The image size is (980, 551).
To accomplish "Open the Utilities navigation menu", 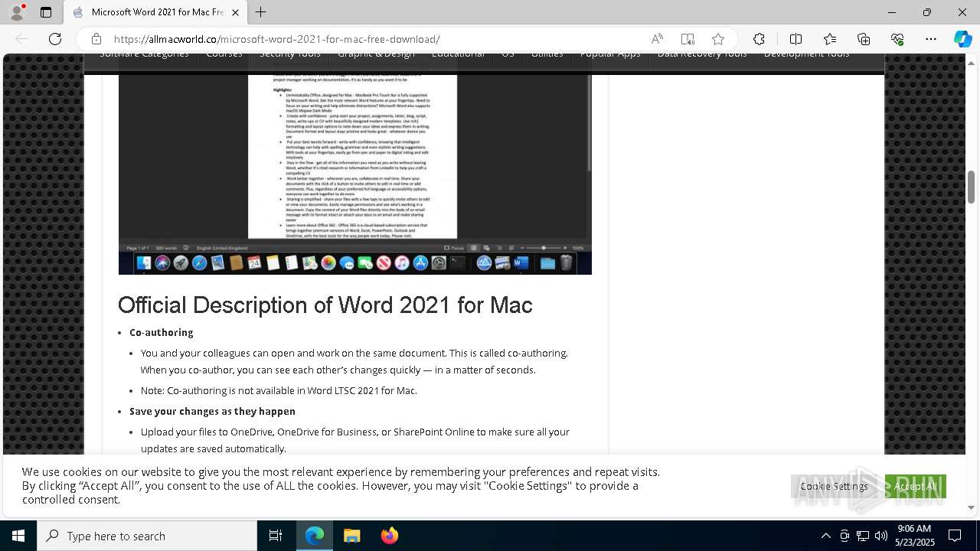I will (547, 54).
